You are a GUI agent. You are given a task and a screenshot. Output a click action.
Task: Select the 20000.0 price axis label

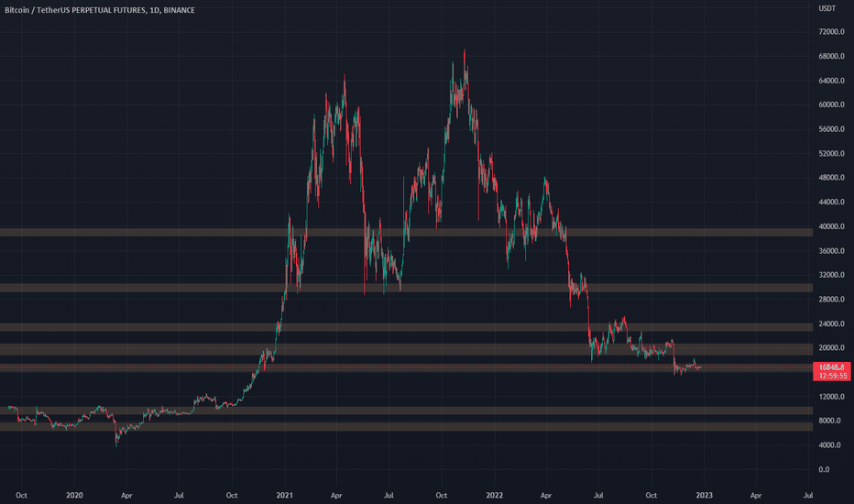[831, 347]
